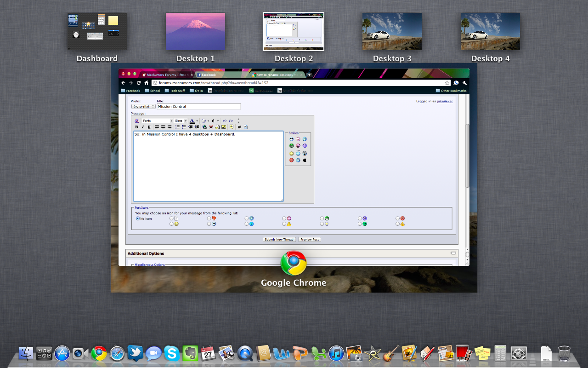Launch Microsoft Word from dock

(x=281, y=353)
